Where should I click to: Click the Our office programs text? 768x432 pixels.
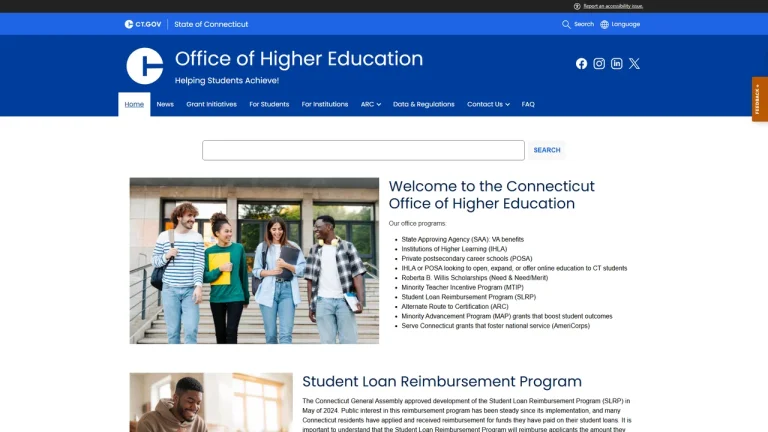tap(418, 223)
